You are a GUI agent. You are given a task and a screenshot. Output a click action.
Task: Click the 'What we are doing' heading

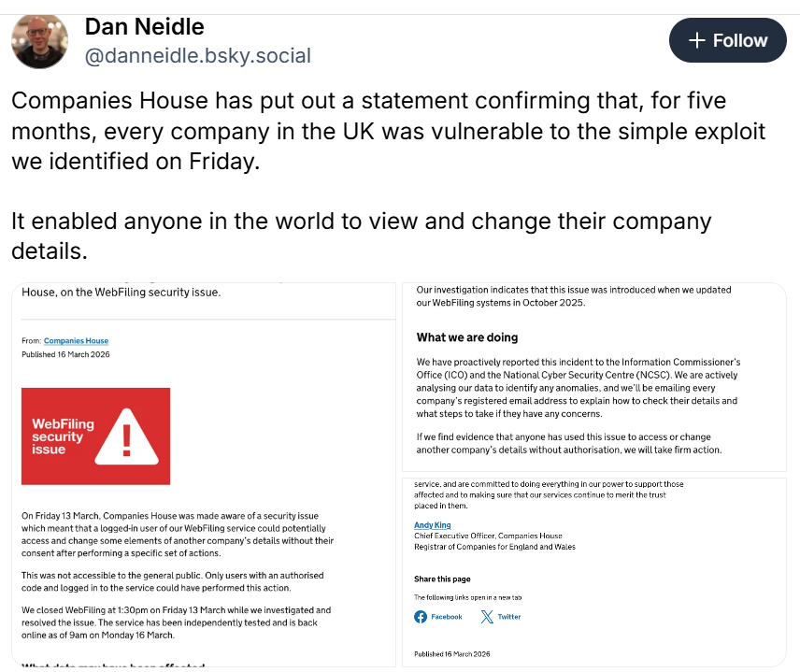pos(466,337)
